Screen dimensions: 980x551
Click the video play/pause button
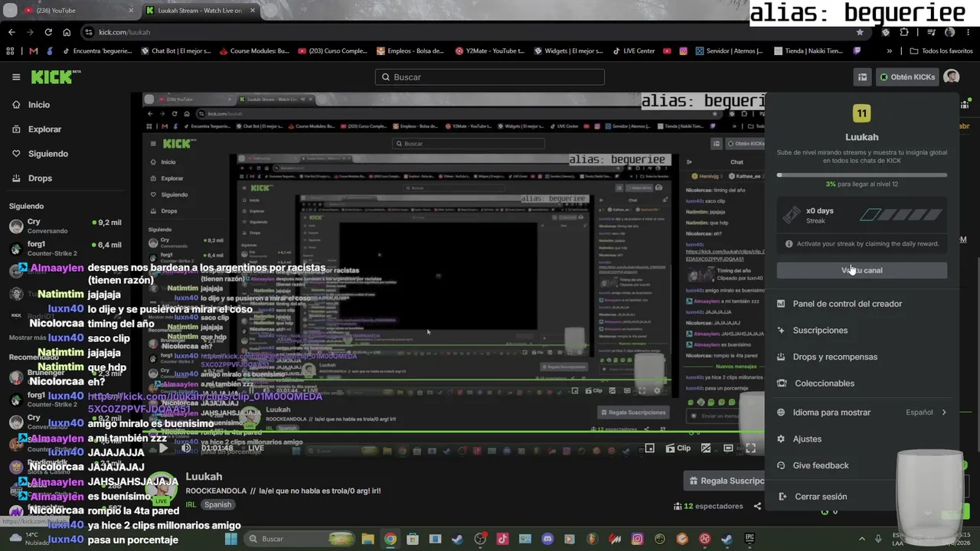click(163, 448)
